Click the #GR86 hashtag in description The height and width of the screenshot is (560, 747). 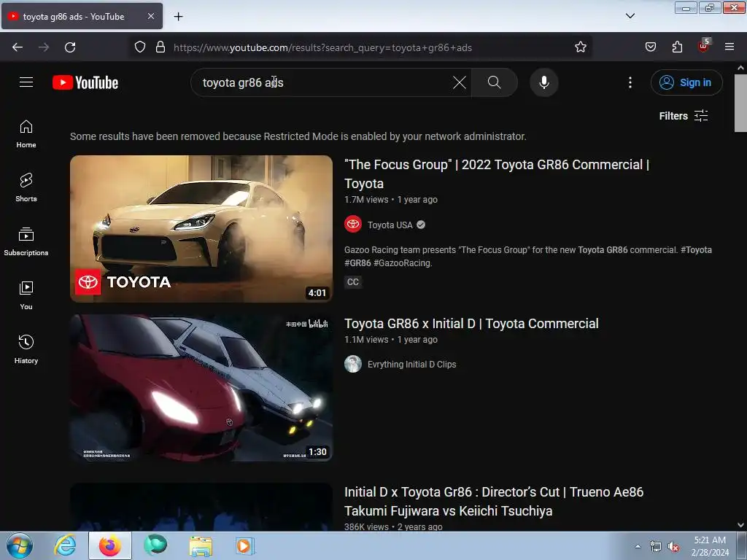tap(357, 262)
